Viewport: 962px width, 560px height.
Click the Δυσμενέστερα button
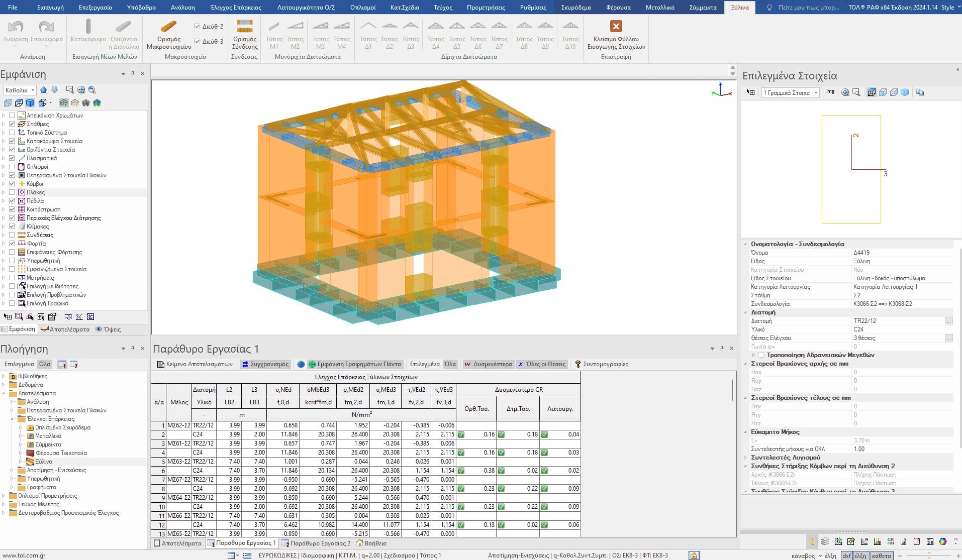[488, 364]
